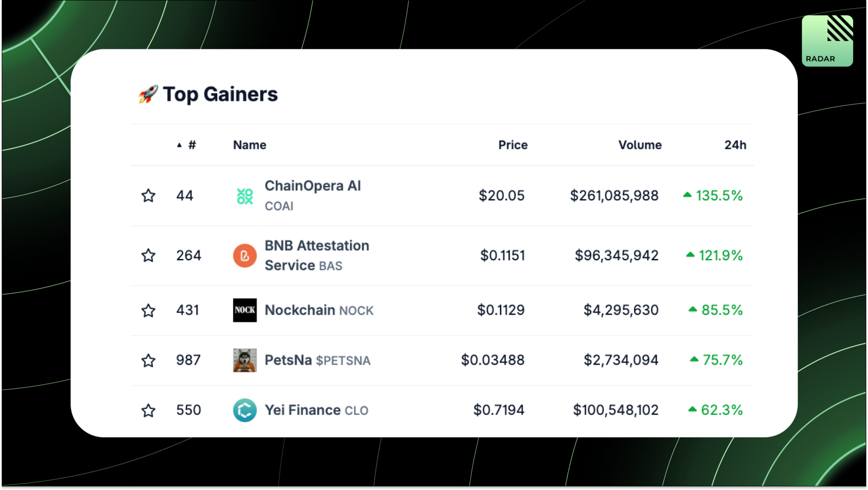Toggle the Yei Finance favorite star
868x490 pixels.
148,410
